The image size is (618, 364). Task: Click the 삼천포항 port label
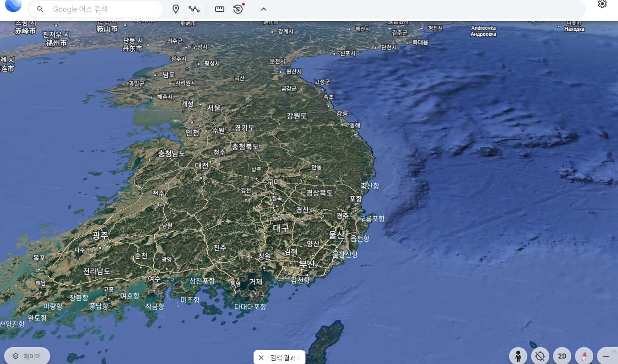point(202,281)
